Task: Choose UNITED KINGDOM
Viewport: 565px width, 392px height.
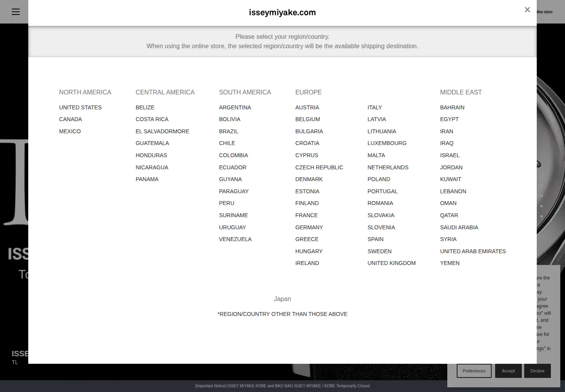Action: click(x=392, y=263)
